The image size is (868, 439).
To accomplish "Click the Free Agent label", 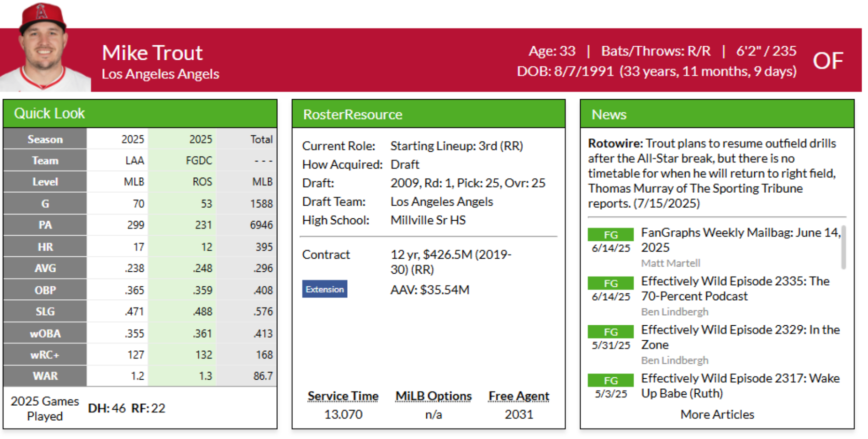I will tap(519, 396).
